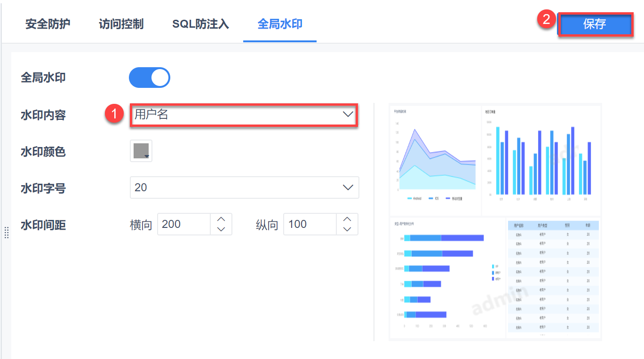The width and height of the screenshot is (644, 359).
Task: Open the 水印内容 dropdown
Action: tap(244, 115)
